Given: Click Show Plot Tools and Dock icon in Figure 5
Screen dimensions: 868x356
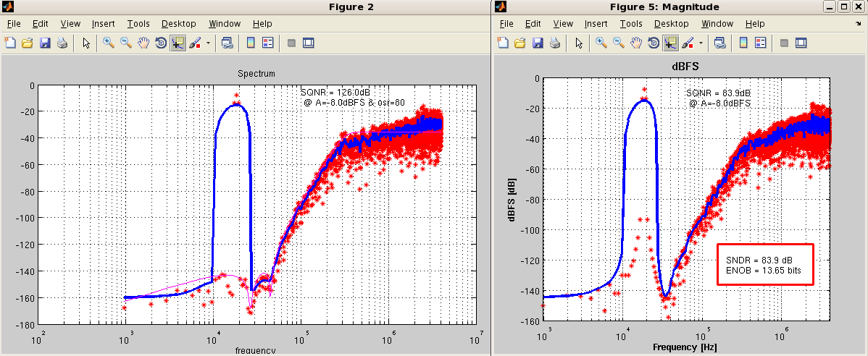Looking at the screenshot, I should click(x=801, y=43).
